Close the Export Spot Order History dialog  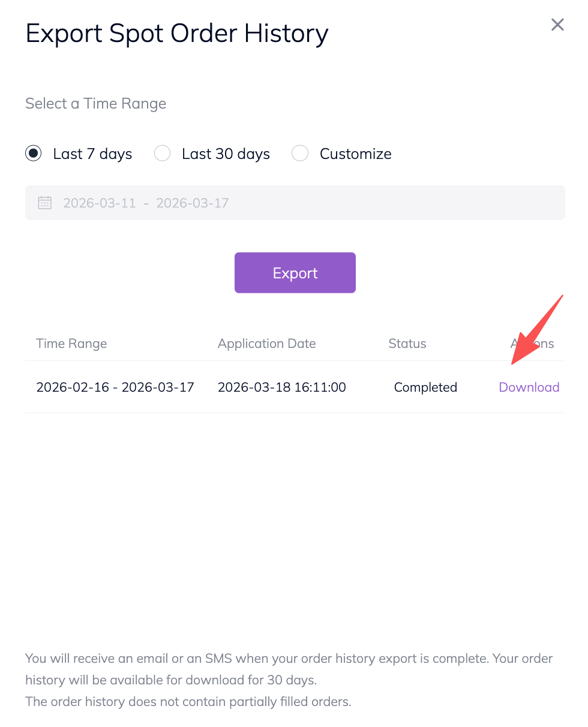pyautogui.click(x=557, y=25)
